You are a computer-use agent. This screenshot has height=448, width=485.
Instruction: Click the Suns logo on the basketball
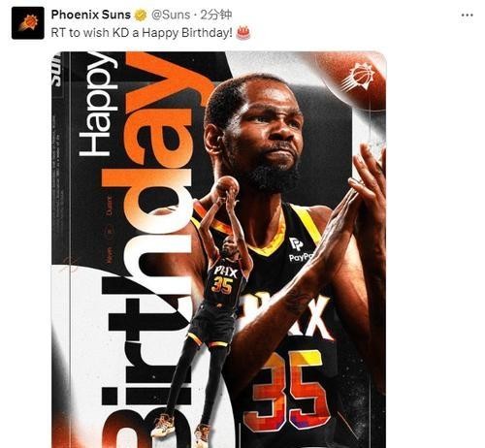(x=358, y=78)
